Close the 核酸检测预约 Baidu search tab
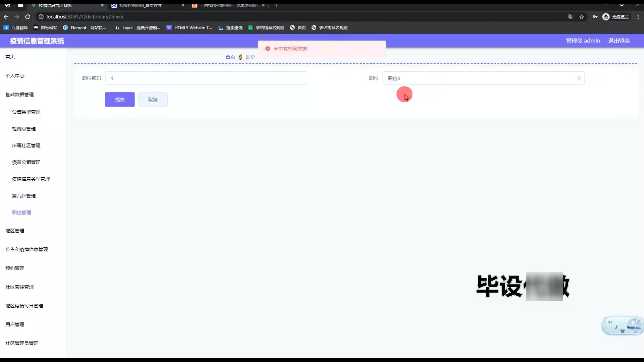Image resolution: width=644 pixels, height=362 pixels. (x=183, y=5)
